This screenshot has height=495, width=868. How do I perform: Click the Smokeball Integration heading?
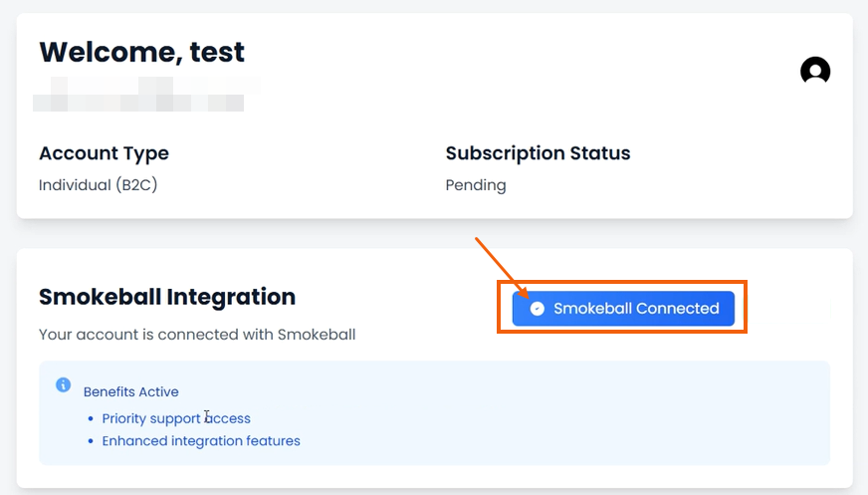(167, 297)
